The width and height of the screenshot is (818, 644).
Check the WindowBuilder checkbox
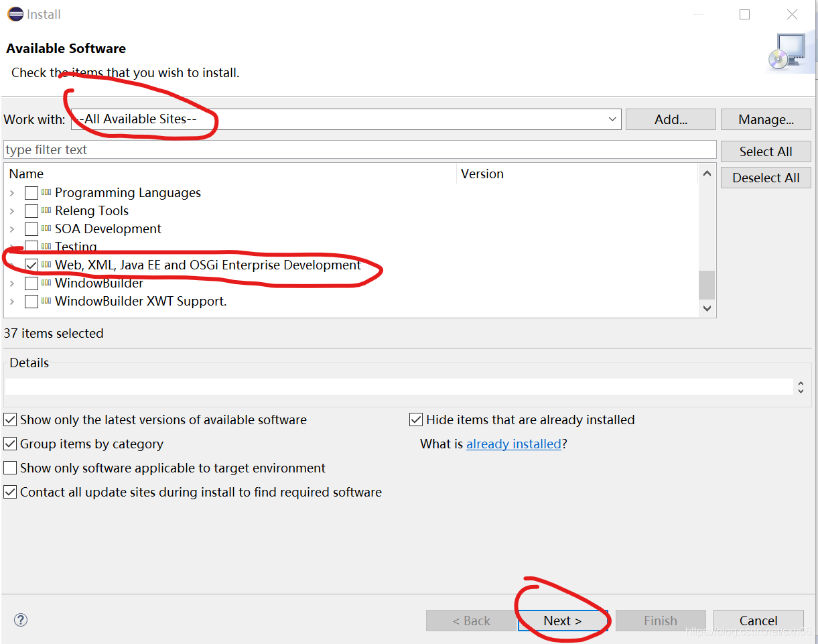tap(31, 283)
